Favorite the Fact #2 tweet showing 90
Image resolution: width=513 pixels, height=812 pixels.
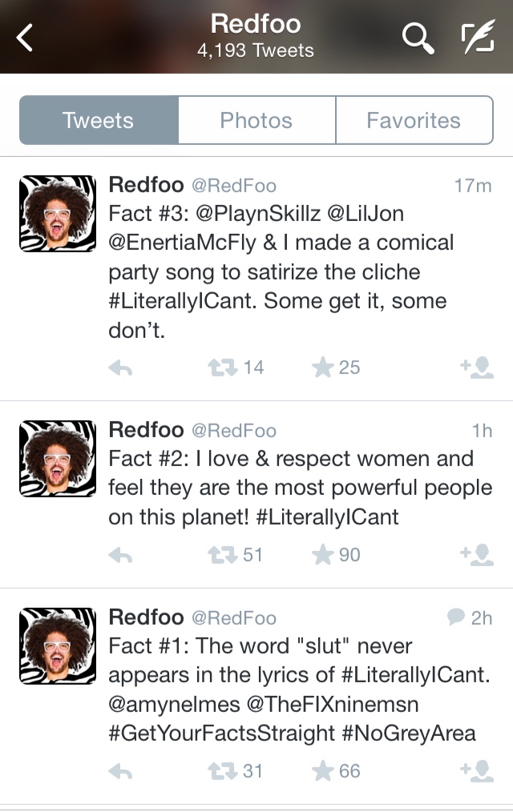tap(322, 555)
